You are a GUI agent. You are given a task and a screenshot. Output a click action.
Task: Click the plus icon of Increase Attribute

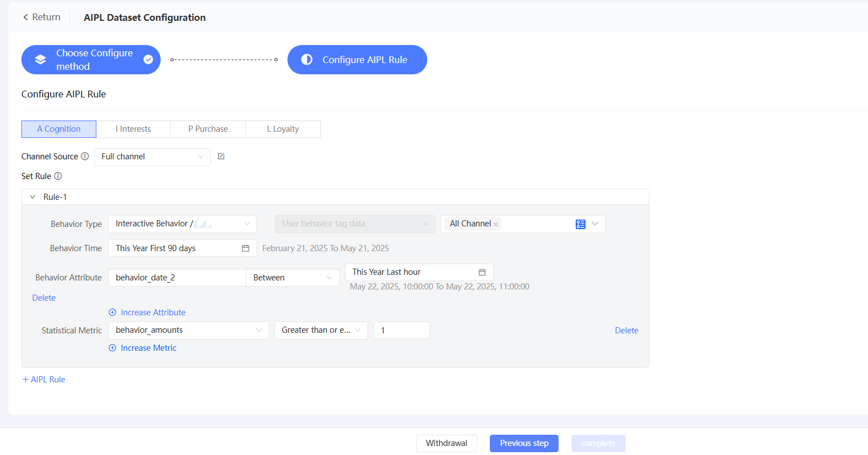tap(113, 313)
